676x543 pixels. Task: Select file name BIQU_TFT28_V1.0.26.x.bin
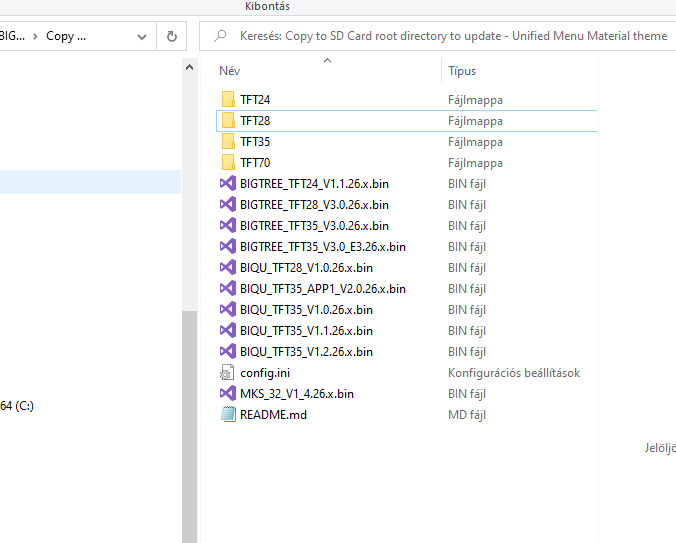coord(306,268)
